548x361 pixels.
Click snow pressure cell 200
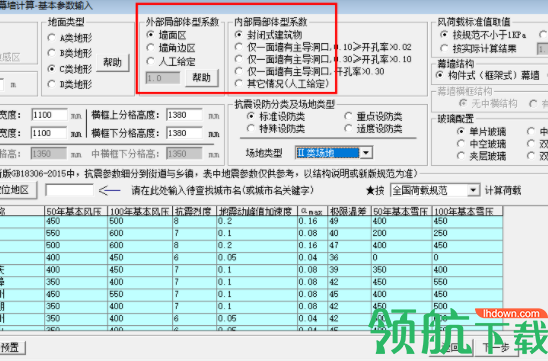(401, 233)
